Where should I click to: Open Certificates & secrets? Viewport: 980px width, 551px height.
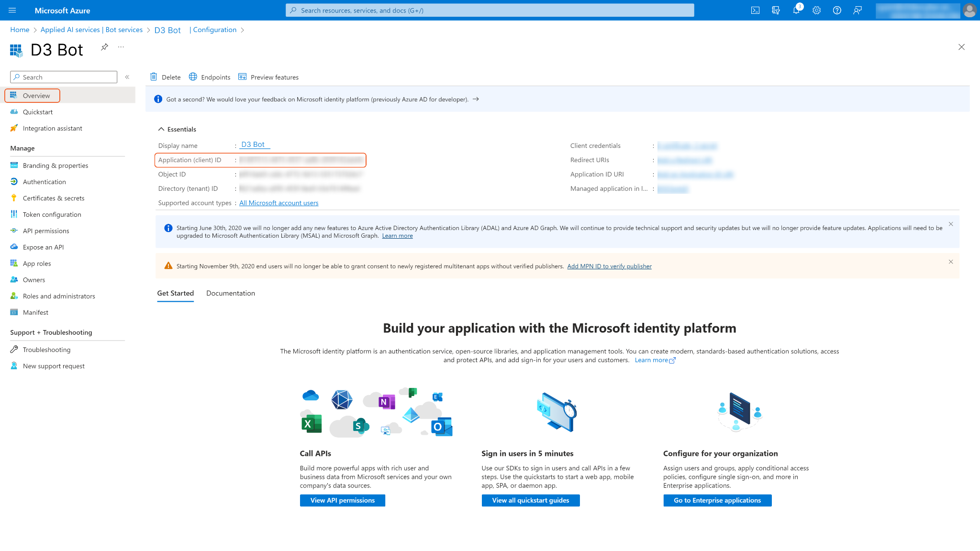click(54, 198)
